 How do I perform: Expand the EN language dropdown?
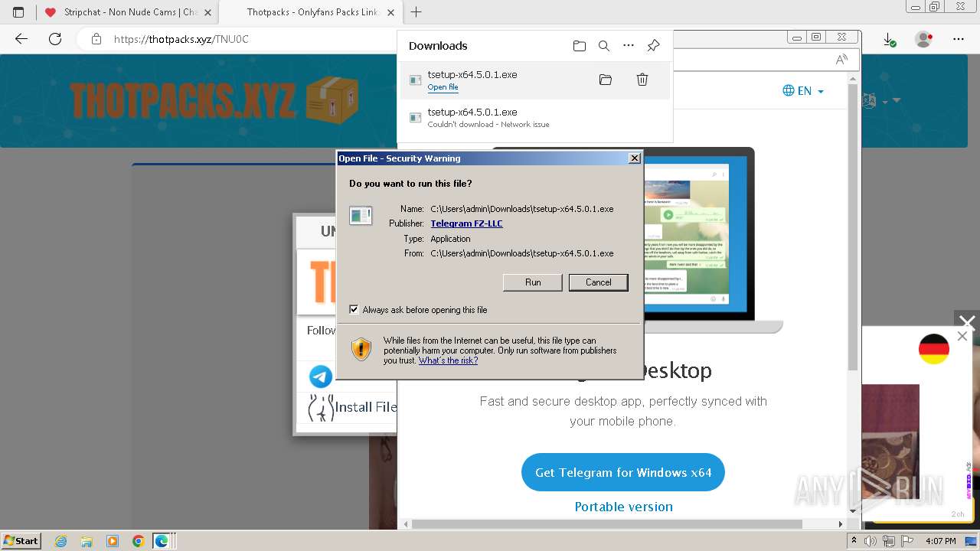(803, 91)
